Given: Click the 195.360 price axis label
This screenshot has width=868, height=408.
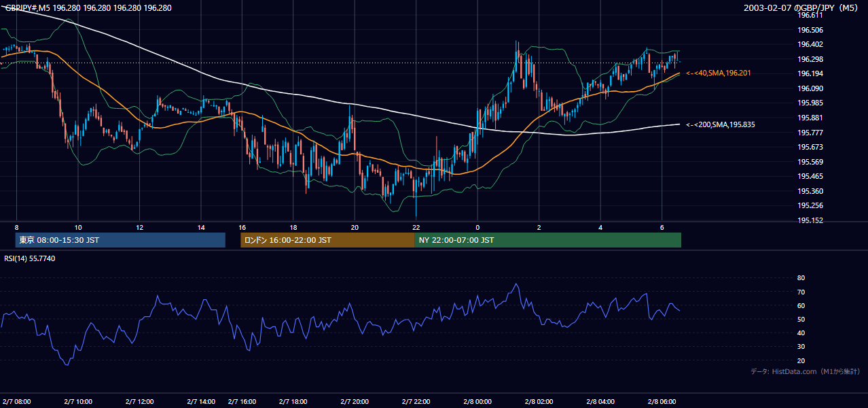Looking at the screenshot, I should (810, 191).
